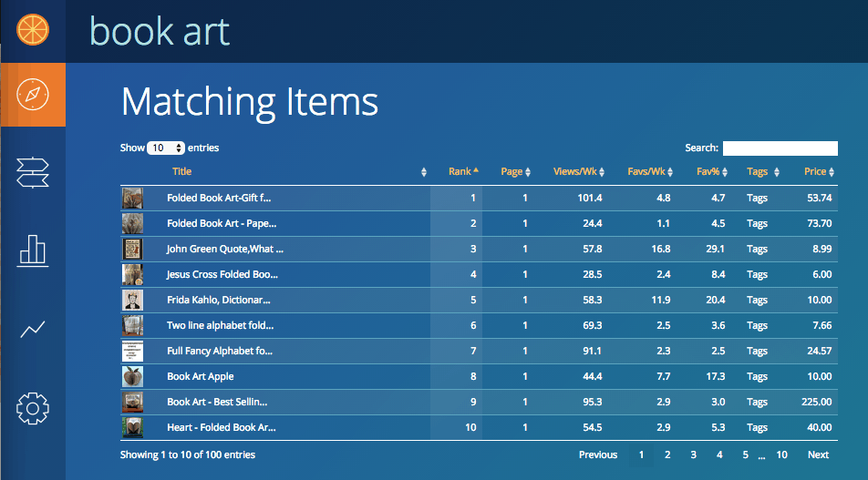868x480 pixels.
Task: Go to results page 2
Action: pyautogui.click(x=667, y=454)
